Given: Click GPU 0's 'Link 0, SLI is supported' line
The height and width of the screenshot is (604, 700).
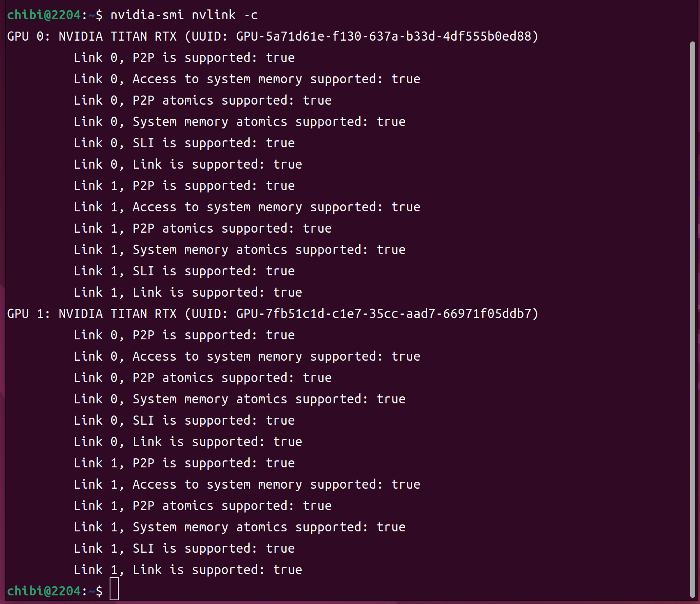Looking at the screenshot, I should point(184,143).
